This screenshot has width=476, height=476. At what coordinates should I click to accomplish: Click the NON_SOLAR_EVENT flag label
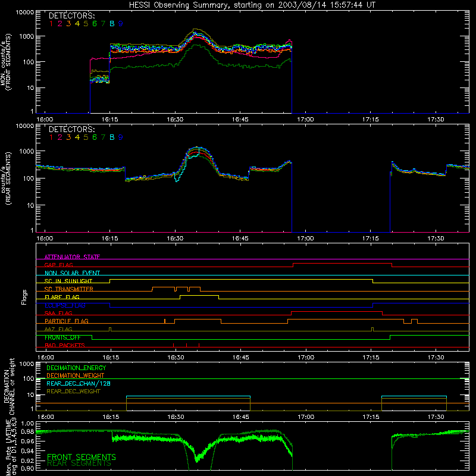pos(72,273)
